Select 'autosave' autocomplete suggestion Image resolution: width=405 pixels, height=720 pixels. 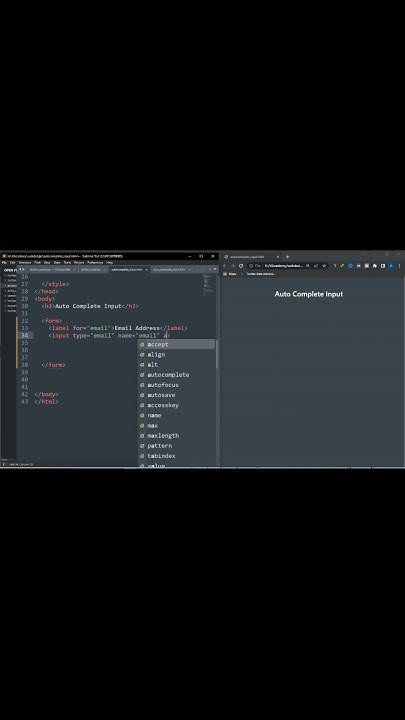coord(177,395)
